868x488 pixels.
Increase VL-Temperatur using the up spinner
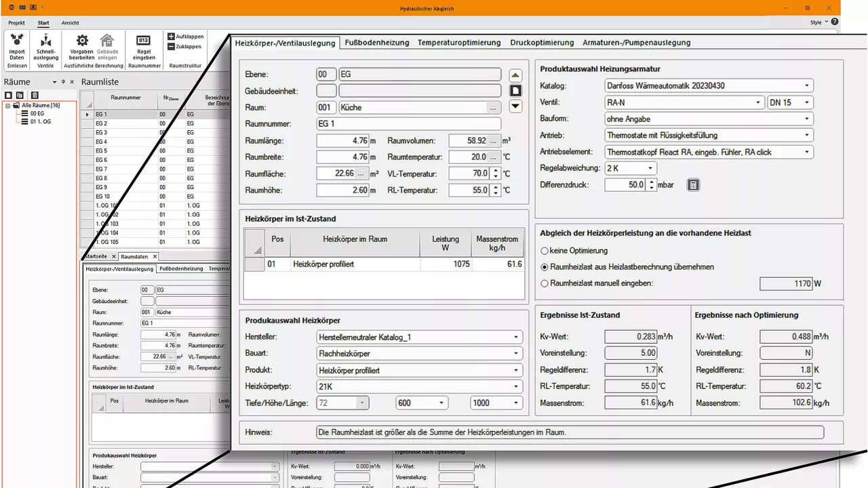pyautogui.click(x=496, y=170)
